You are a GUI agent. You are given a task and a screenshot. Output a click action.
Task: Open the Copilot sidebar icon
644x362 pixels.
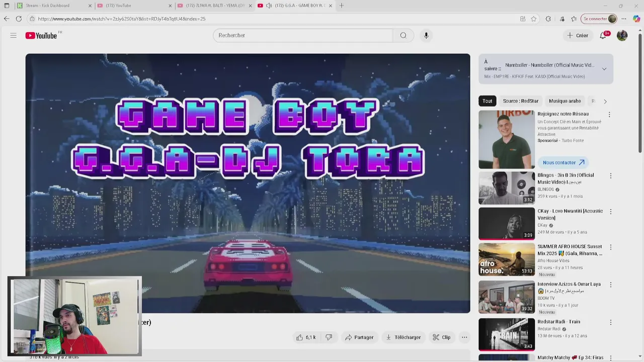pos(636,19)
